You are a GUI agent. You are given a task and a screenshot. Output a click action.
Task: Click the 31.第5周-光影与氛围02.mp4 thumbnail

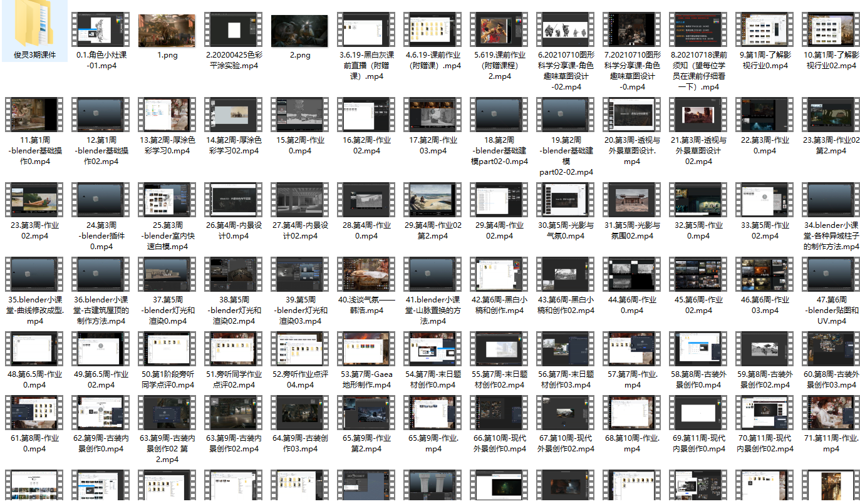[631, 200]
